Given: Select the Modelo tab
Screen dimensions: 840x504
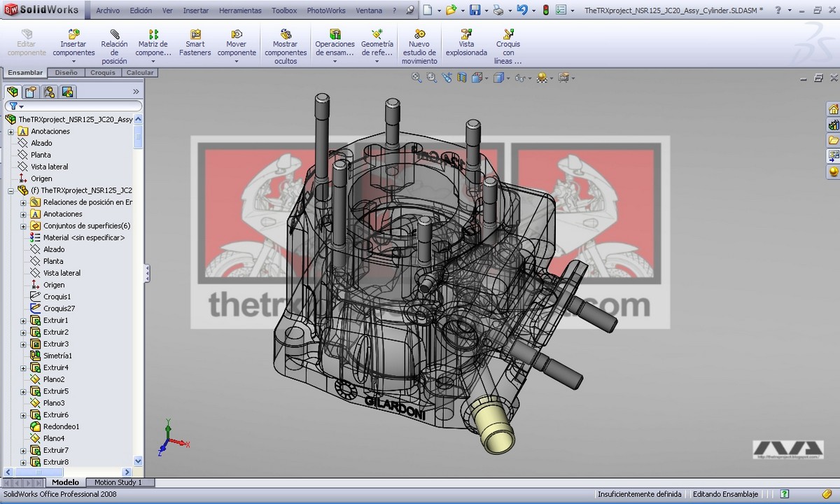Looking at the screenshot, I should [66, 482].
